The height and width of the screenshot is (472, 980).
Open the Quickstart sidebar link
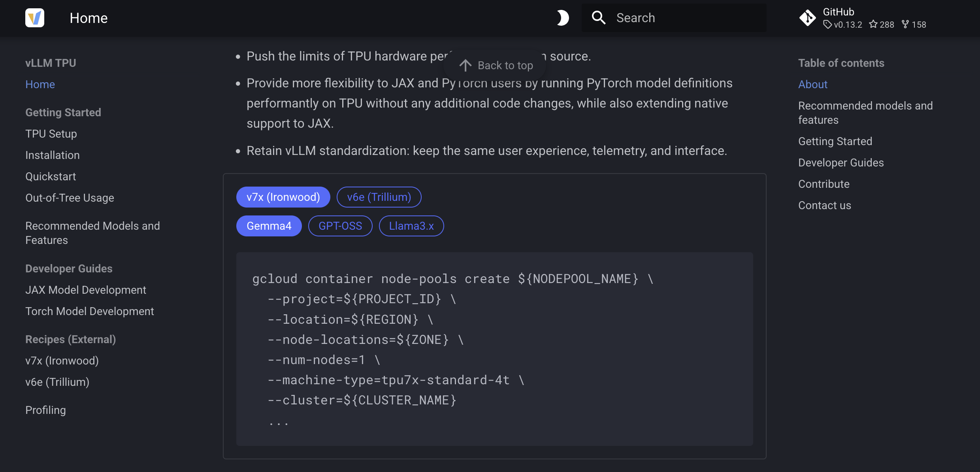point(51,176)
